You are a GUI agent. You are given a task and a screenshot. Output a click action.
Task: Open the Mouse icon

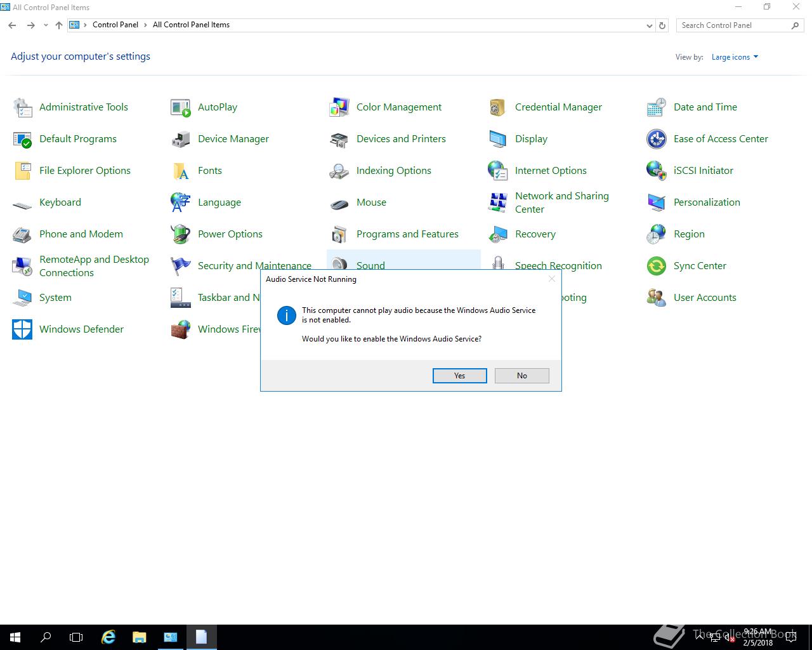pyautogui.click(x=339, y=204)
